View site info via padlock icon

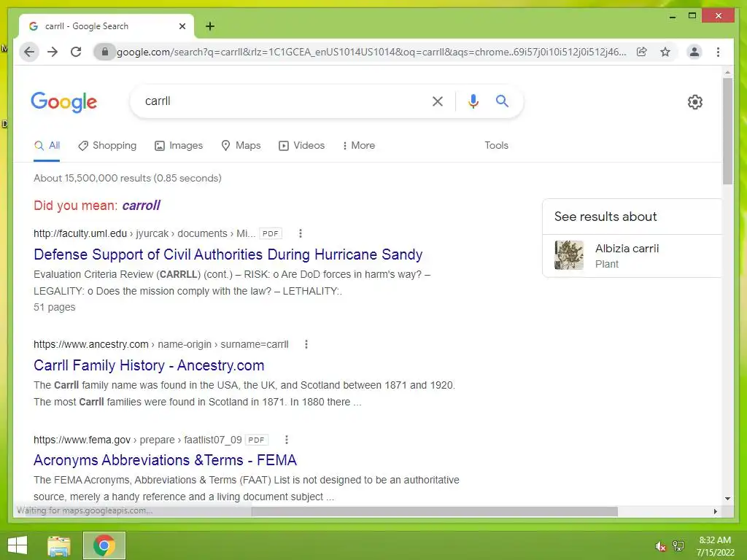[105, 52]
